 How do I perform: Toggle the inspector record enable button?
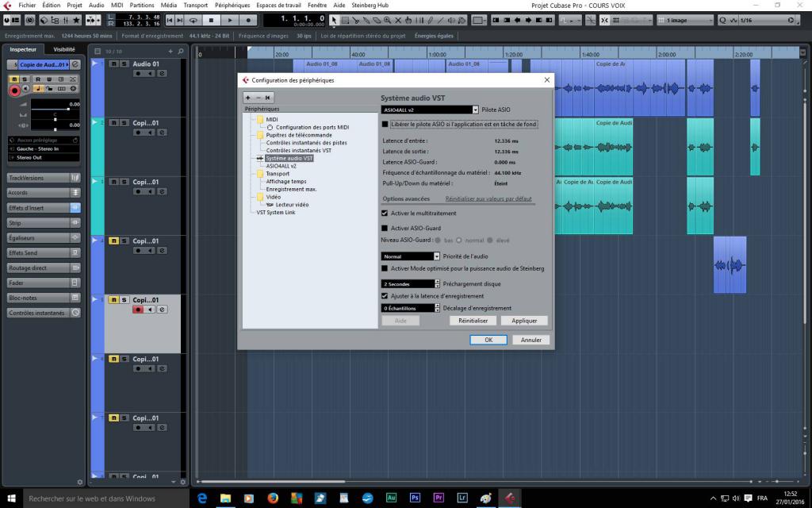(14, 90)
